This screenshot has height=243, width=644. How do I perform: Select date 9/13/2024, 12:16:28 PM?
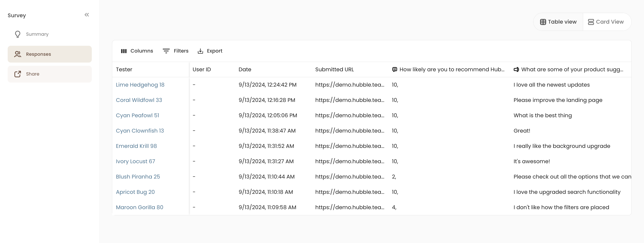tap(267, 100)
